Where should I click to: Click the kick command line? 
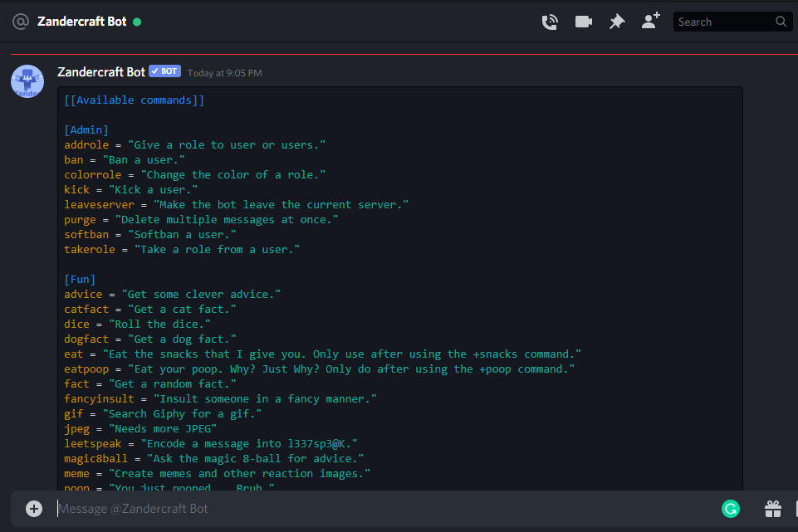pos(131,190)
